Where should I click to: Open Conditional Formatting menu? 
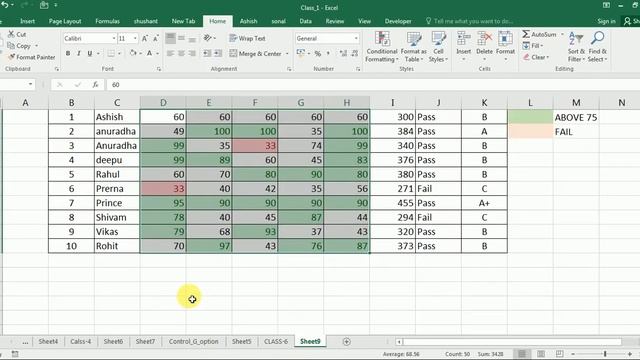point(382,47)
